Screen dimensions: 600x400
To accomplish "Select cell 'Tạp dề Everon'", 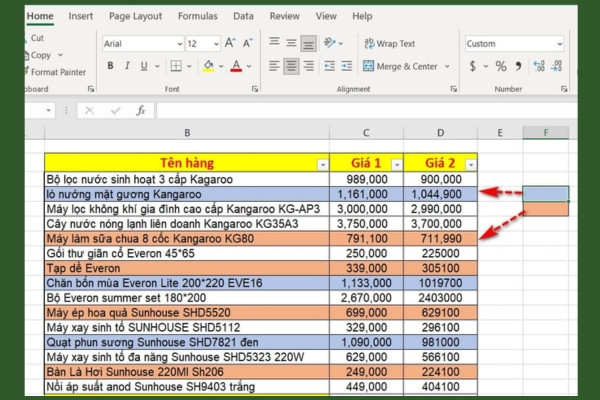I will coord(187,268).
